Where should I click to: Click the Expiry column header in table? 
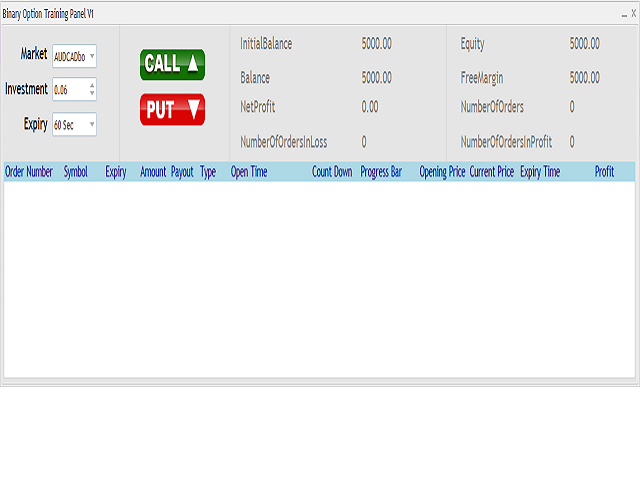point(116,172)
